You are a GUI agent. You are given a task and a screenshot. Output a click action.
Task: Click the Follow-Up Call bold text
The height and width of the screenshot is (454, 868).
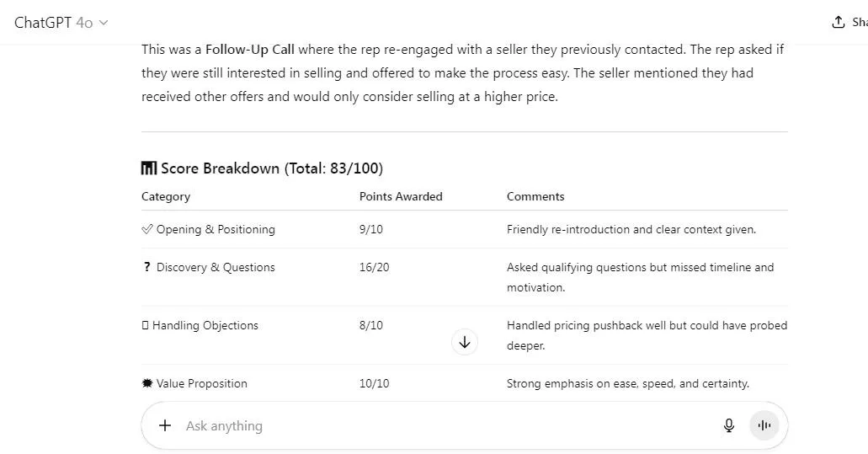tap(250, 50)
